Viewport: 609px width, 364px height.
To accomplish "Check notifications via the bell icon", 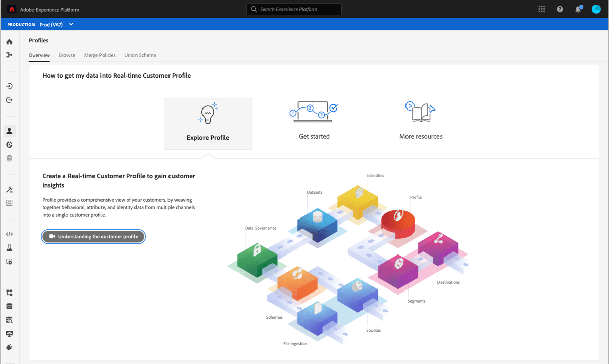I will click(x=578, y=9).
